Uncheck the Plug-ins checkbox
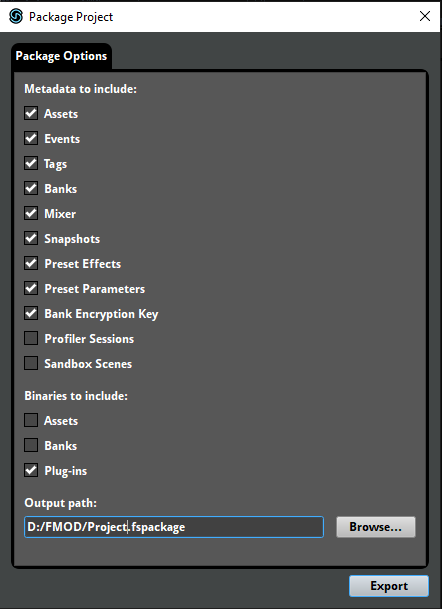This screenshot has width=442, height=609. (x=31, y=470)
